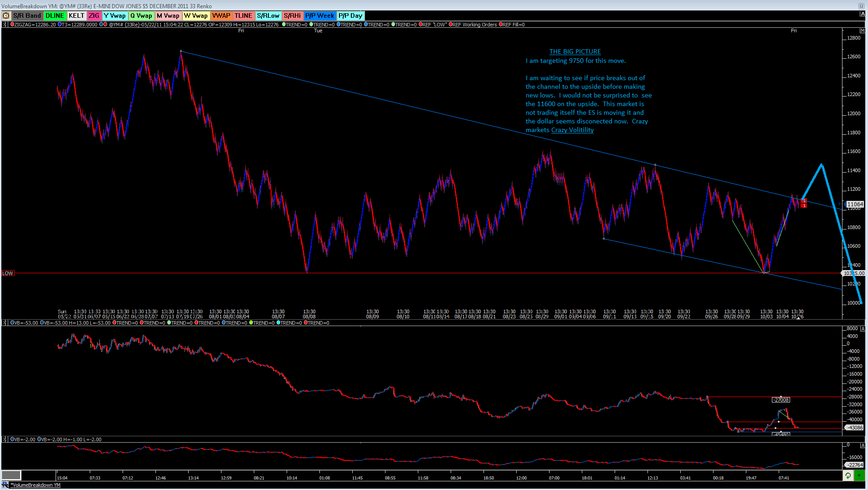Image resolution: width=868 pixels, height=490 pixels.
Task: Click the 'A' scale icon on volume pane
Action: coord(862,329)
